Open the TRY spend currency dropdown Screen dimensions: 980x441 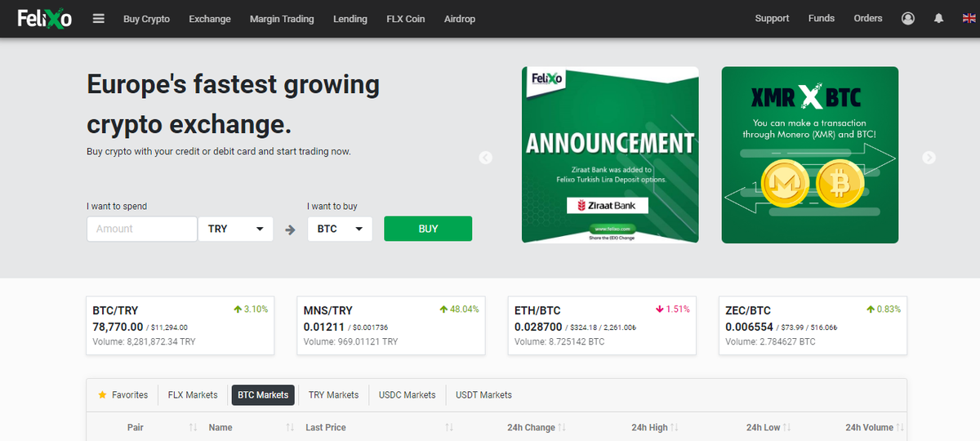pos(236,229)
